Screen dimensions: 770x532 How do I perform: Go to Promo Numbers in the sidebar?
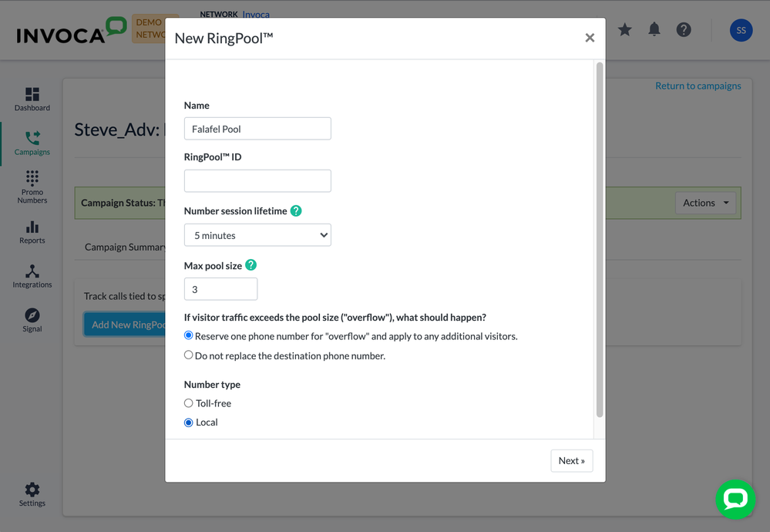click(x=32, y=187)
